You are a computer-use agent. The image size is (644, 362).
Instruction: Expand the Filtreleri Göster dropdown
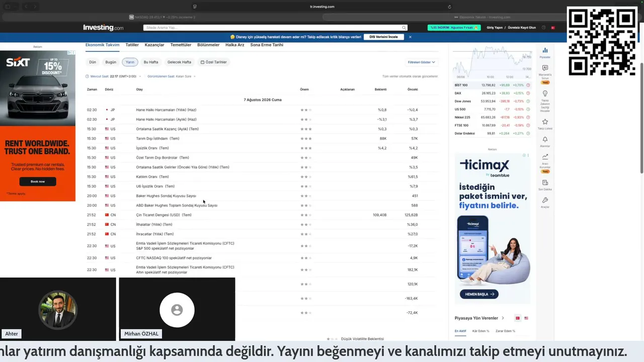click(422, 62)
